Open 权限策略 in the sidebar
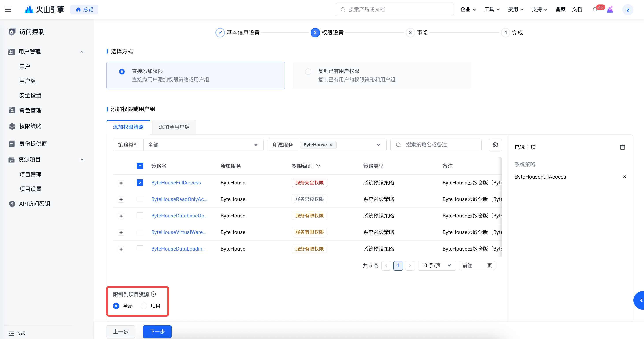Image resolution: width=644 pixels, height=339 pixels. [x=30, y=126]
